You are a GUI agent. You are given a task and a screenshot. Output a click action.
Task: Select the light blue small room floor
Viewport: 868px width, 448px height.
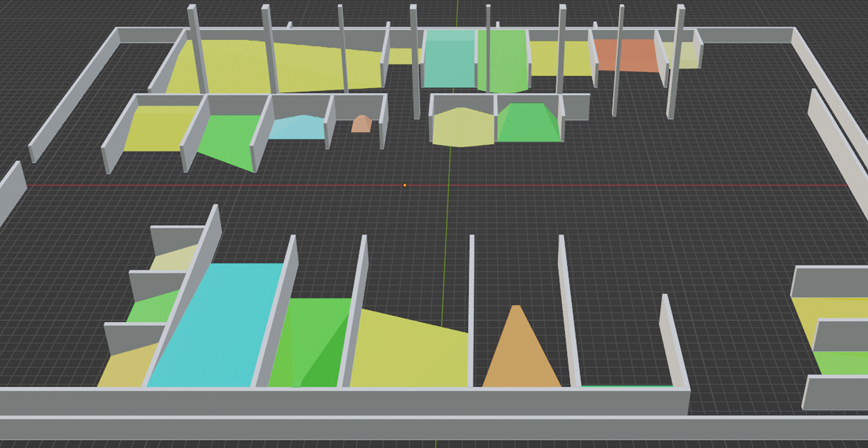click(x=298, y=129)
